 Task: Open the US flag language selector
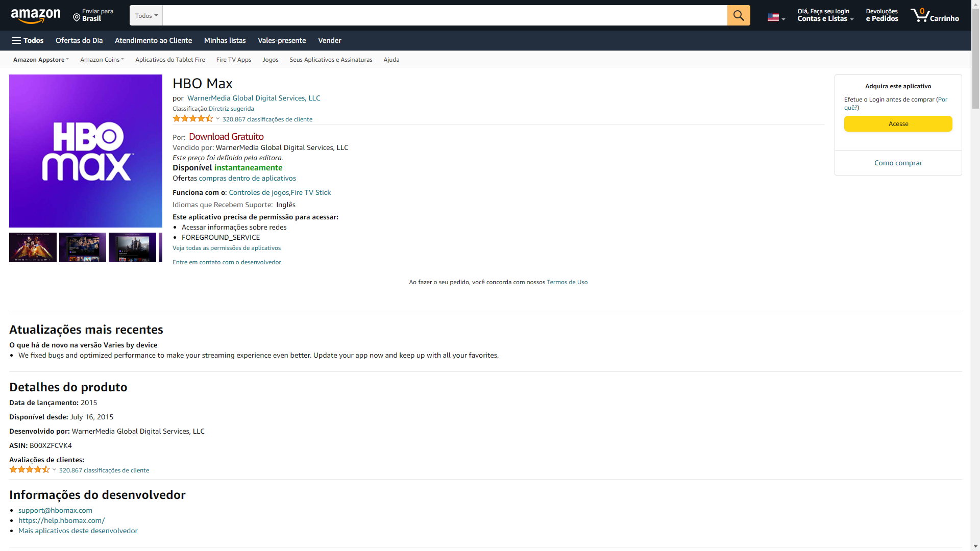(x=776, y=17)
